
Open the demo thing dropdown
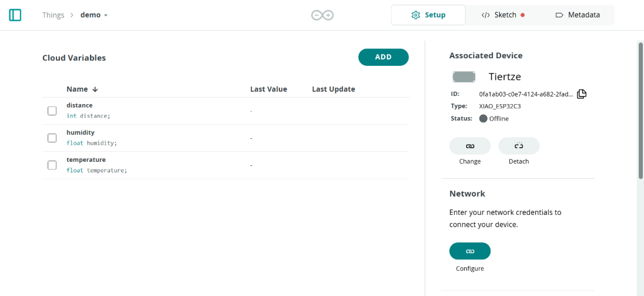[94, 15]
